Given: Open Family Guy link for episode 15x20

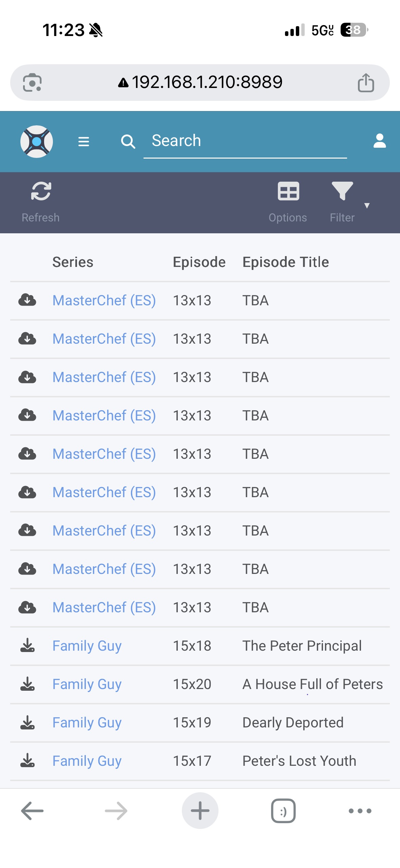Looking at the screenshot, I should click(87, 684).
